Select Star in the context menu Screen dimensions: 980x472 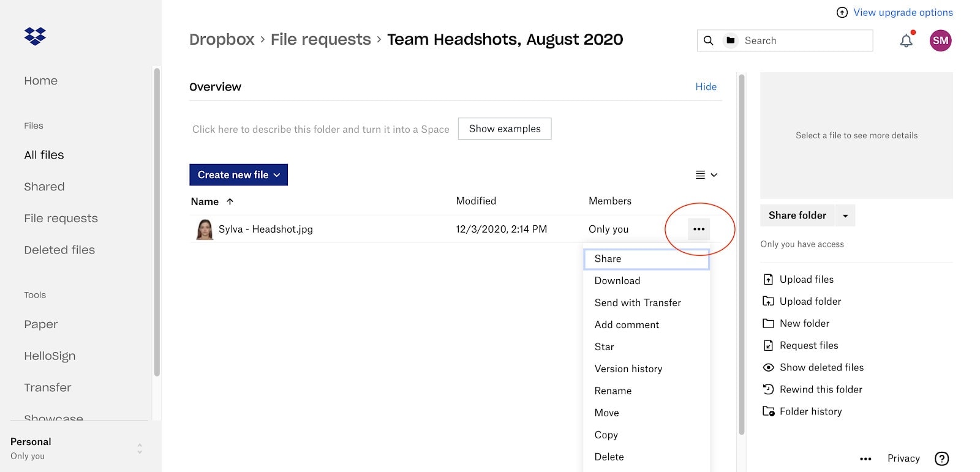click(646, 347)
